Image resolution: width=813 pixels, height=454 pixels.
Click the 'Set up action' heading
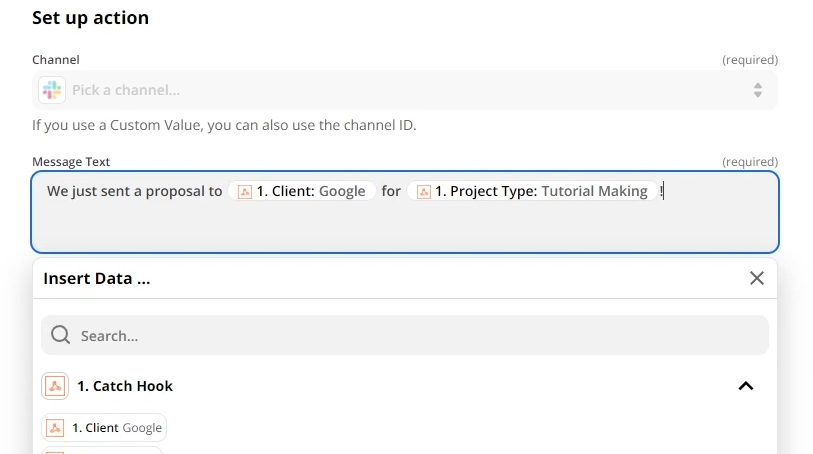click(x=90, y=18)
